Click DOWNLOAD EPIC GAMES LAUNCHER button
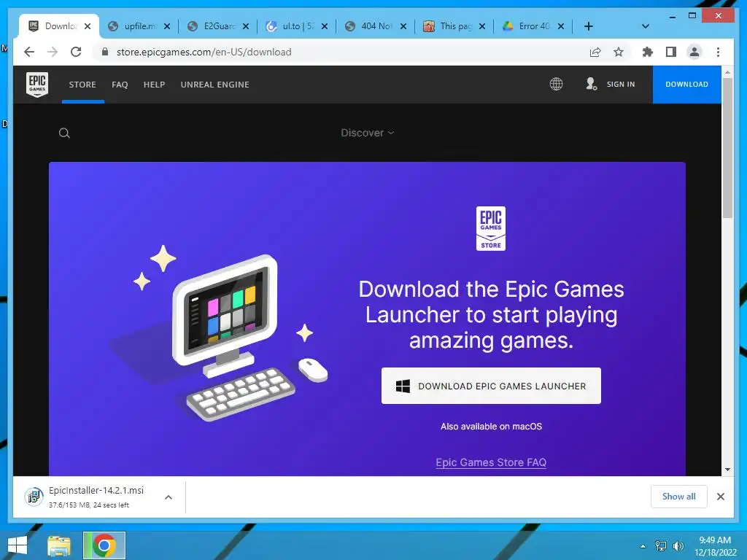747x560 pixels. [x=491, y=386]
